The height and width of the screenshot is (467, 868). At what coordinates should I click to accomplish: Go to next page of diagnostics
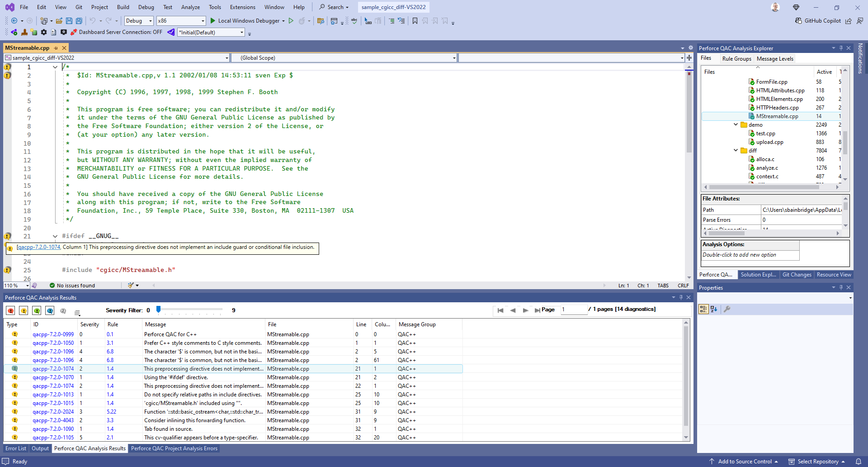(525, 310)
